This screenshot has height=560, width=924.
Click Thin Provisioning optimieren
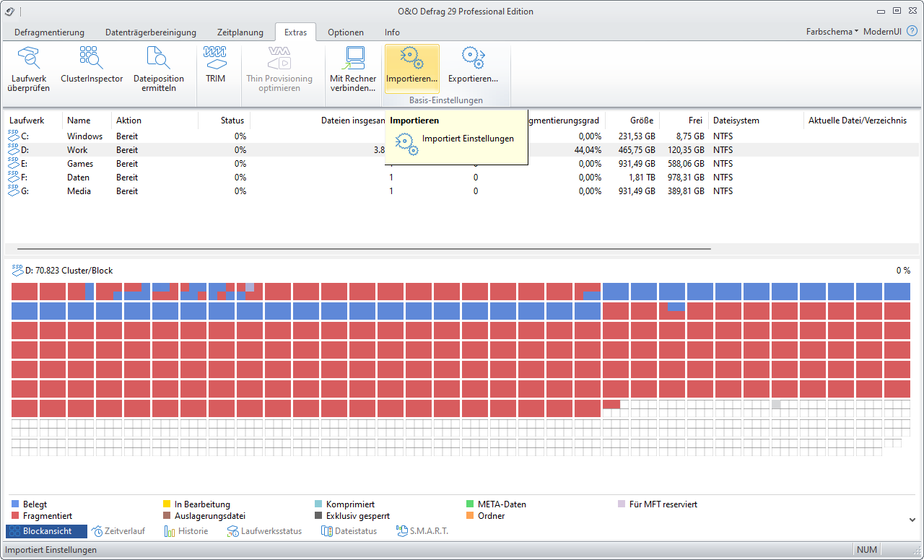point(279,69)
